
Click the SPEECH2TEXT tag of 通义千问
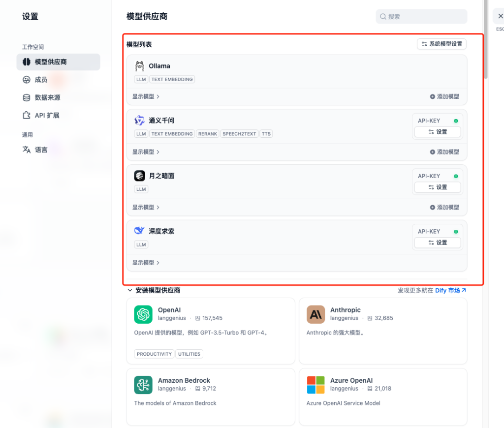click(240, 134)
